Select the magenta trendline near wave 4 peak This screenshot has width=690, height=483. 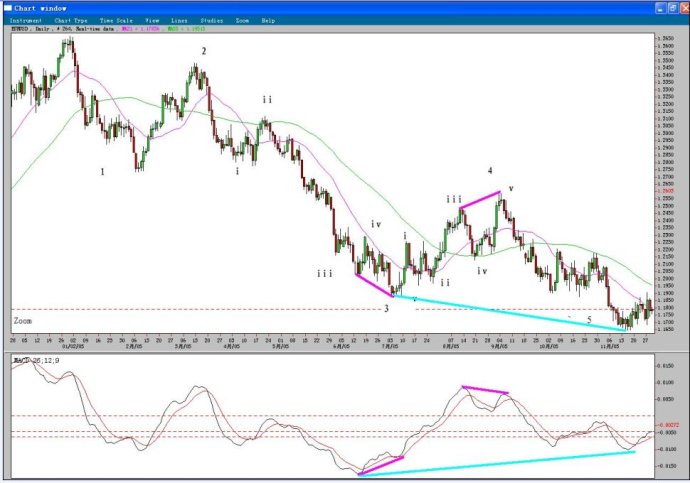[x=480, y=199]
